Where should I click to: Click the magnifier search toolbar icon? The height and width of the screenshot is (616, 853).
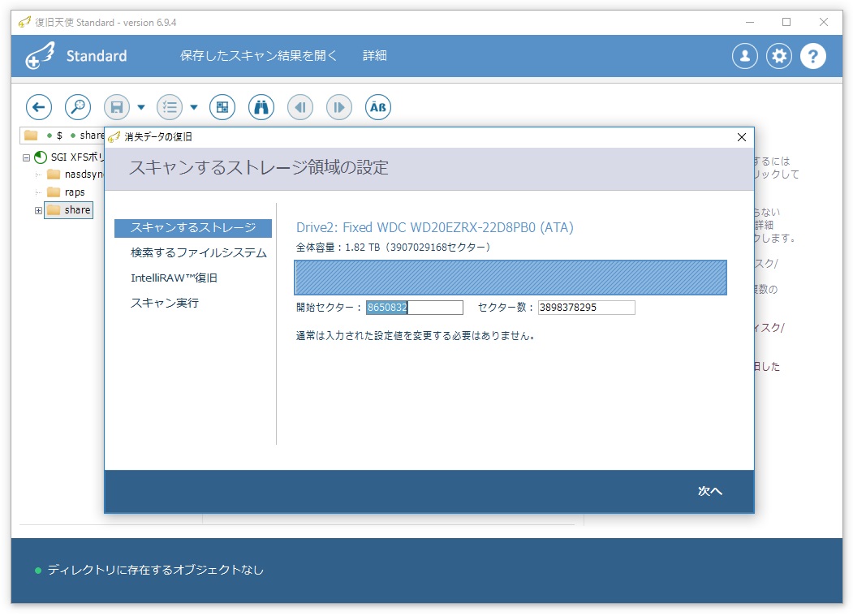78,107
